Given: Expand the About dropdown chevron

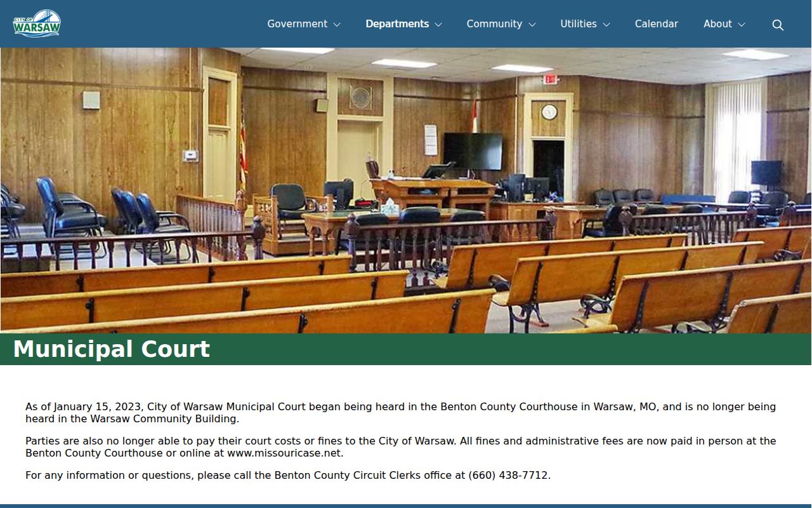Looking at the screenshot, I should click(742, 25).
